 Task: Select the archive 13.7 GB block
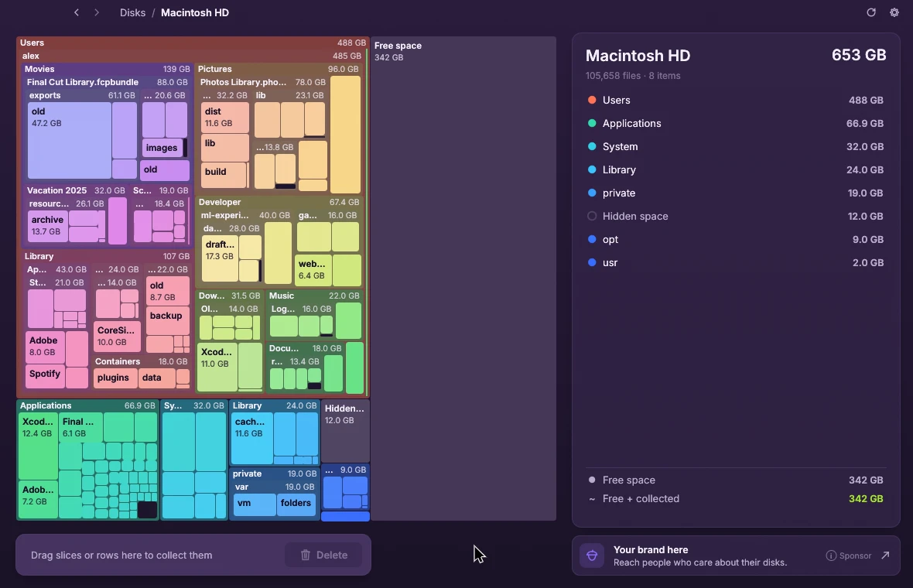point(48,226)
